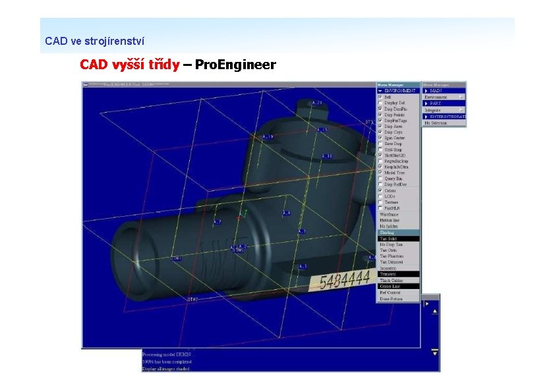Enable LODs checkbox
The image size is (555, 392).
pyautogui.click(x=380, y=196)
